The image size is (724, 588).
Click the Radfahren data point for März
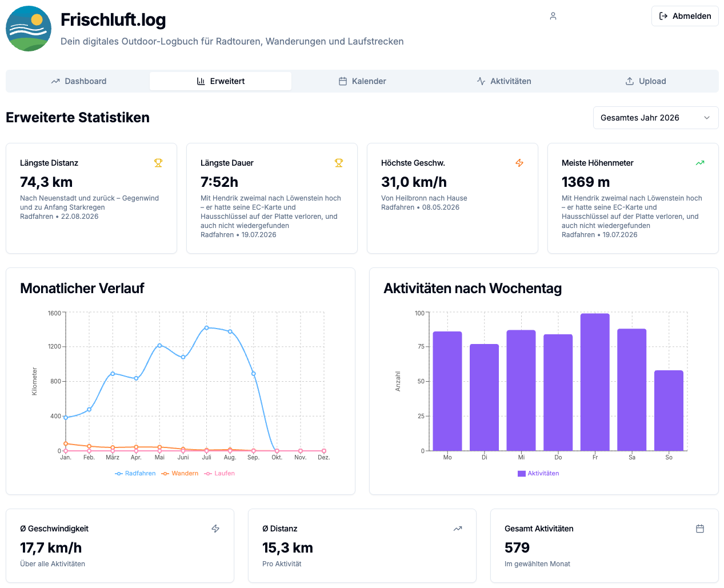coord(113,374)
